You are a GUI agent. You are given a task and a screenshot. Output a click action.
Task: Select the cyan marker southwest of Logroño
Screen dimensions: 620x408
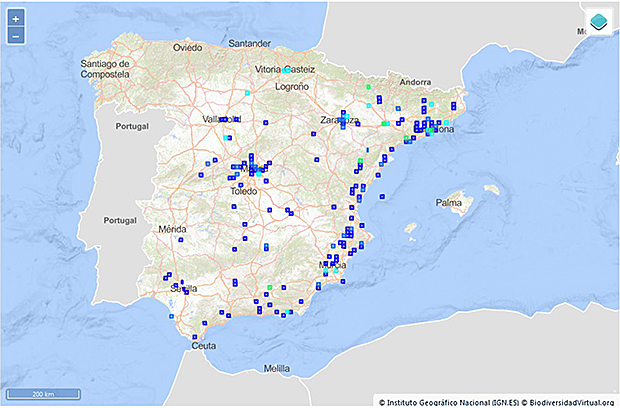tap(246, 93)
